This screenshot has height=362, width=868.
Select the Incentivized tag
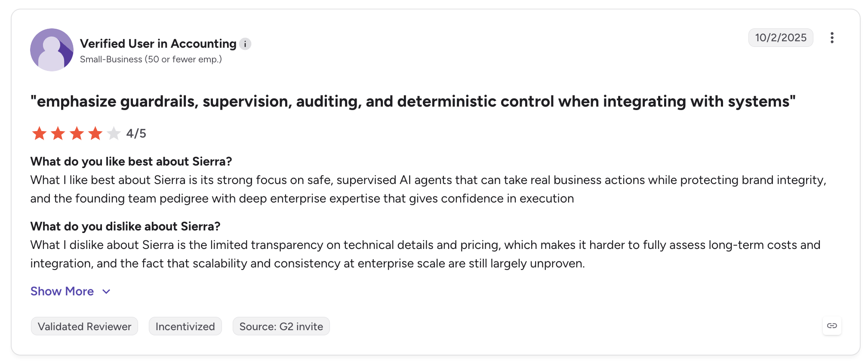pos(185,326)
